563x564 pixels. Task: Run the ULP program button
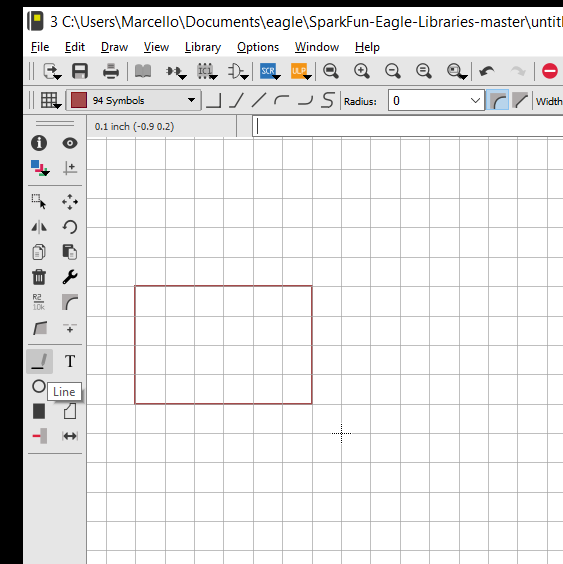click(x=300, y=71)
